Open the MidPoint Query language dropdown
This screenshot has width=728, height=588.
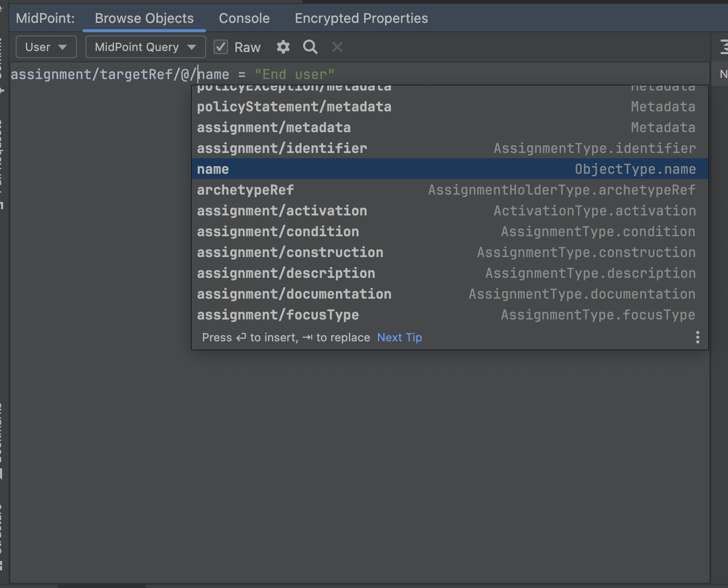[x=145, y=47]
